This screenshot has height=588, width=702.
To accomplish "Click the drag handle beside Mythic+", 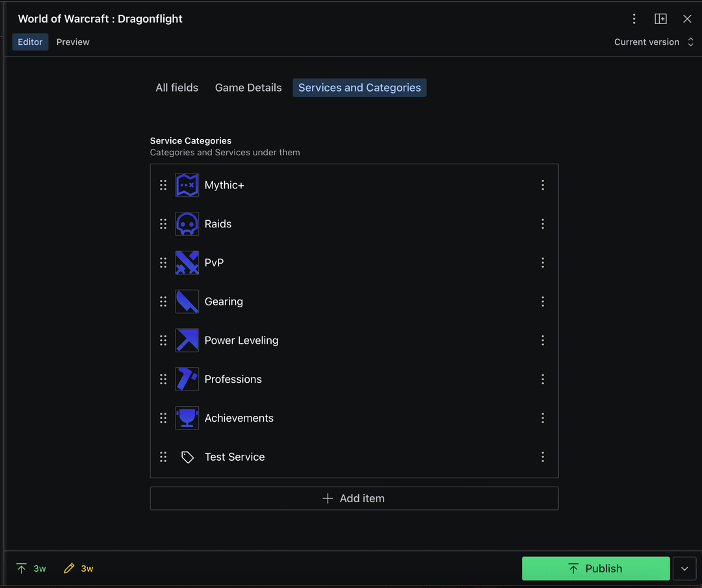I will tap(163, 185).
